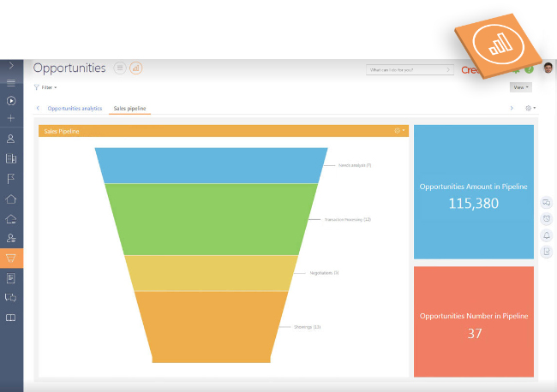Image resolution: width=557 pixels, height=392 pixels.
Task: Open the alarm clock reminders icon in the right panel
Action: (547, 218)
